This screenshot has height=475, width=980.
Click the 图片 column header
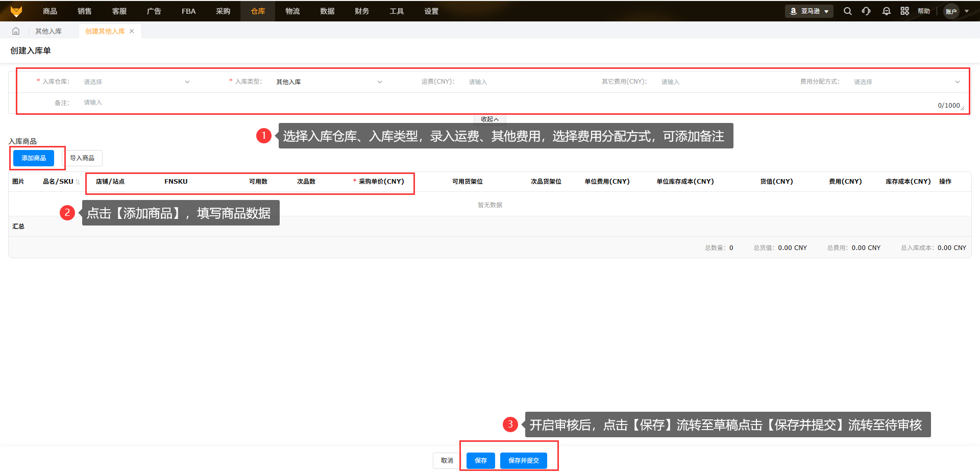[x=18, y=182]
